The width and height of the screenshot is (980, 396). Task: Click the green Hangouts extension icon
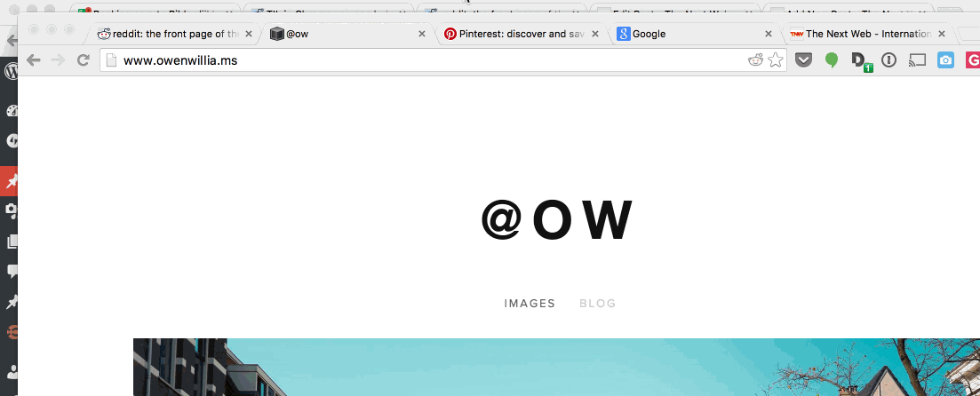[x=832, y=60]
